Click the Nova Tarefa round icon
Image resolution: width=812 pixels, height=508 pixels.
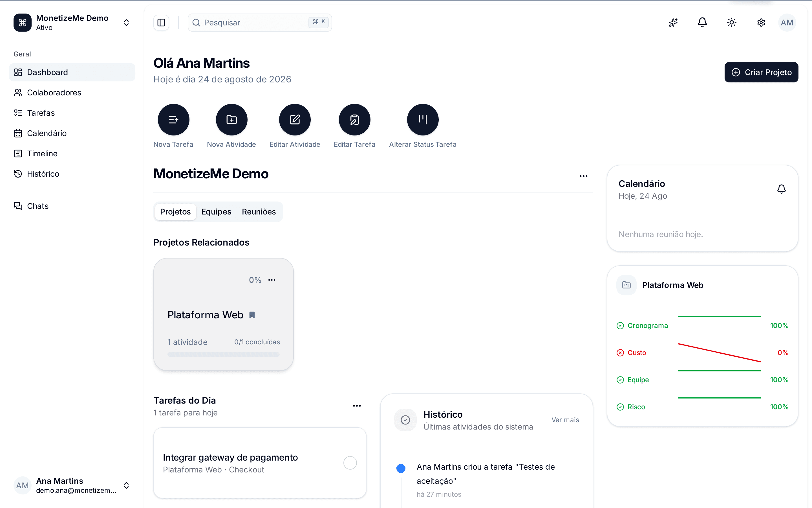173,120
